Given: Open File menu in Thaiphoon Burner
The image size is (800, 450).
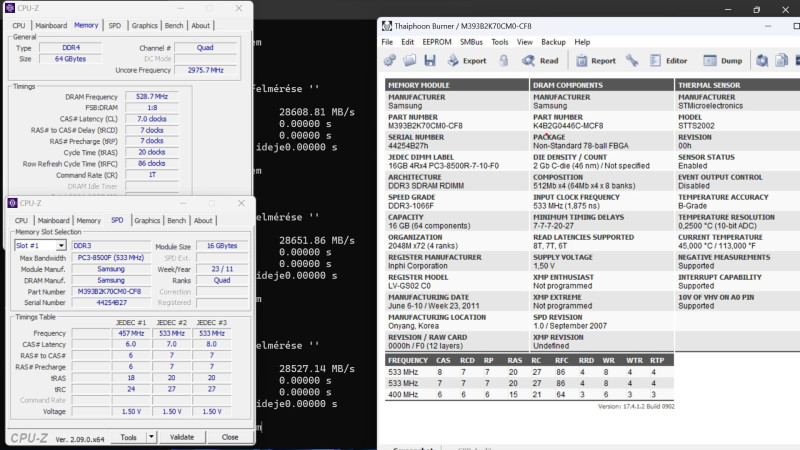Looking at the screenshot, I should pos(387,42).
